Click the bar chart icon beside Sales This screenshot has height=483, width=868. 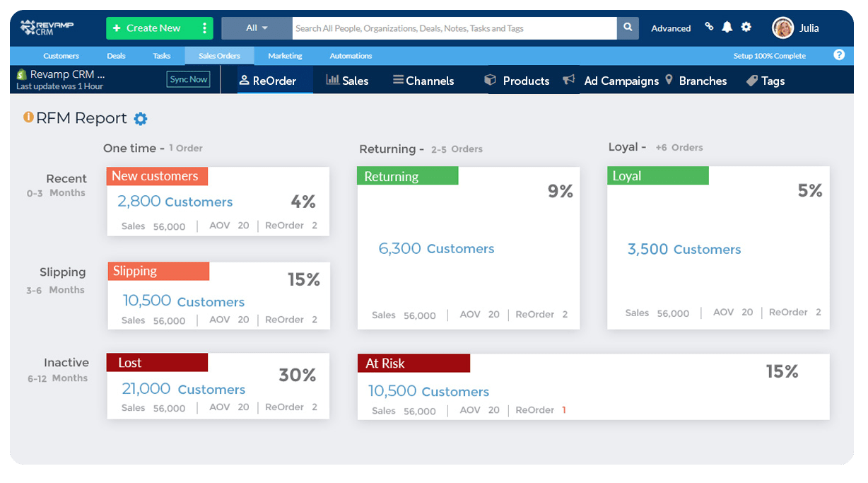[x=332, y=80]
